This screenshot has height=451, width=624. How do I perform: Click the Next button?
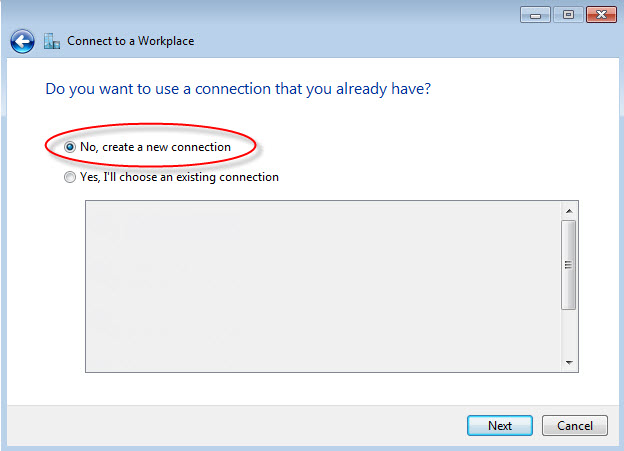click(500, 426)
